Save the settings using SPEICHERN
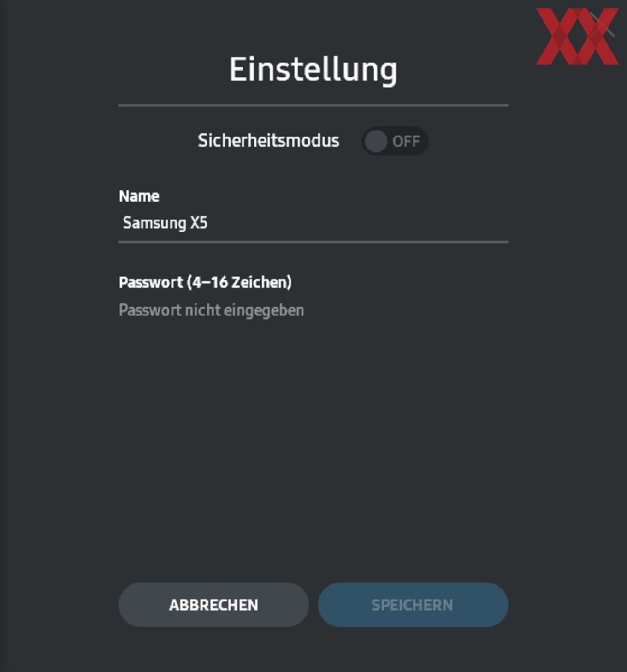Screen dimensions: 627x672 pos(413,605)
